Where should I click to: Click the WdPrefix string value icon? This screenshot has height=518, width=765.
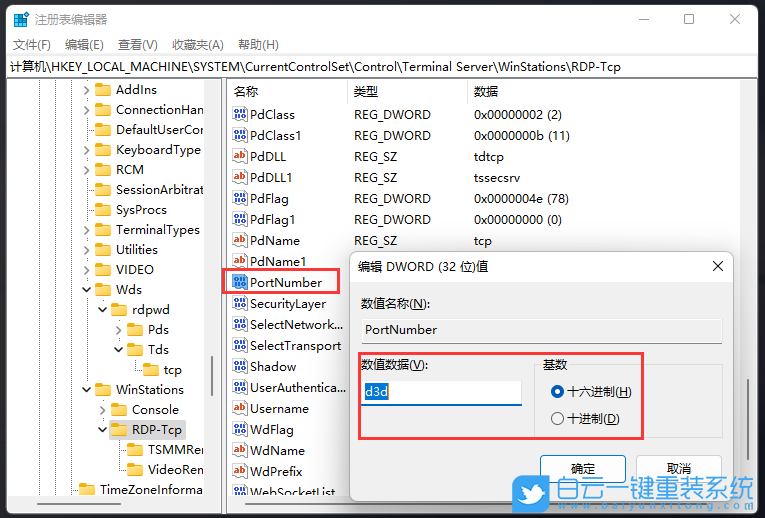pos(240,471)
